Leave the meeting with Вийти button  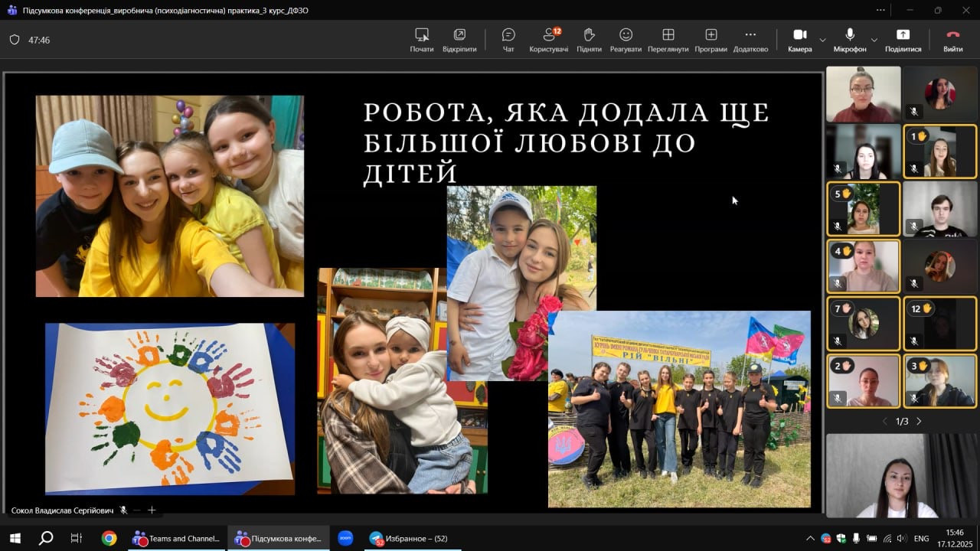pyautogui.click(x=952, y=40)
